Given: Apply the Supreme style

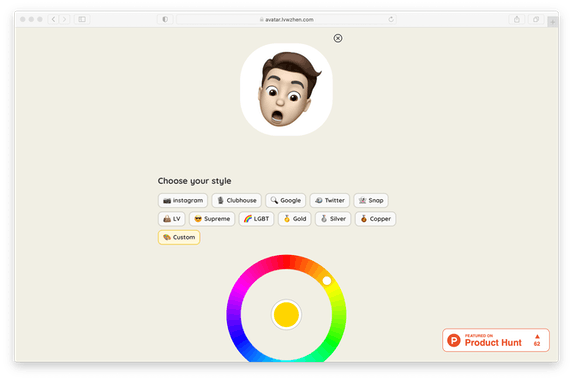Looking at the screenshot, I should pos(212,218).
